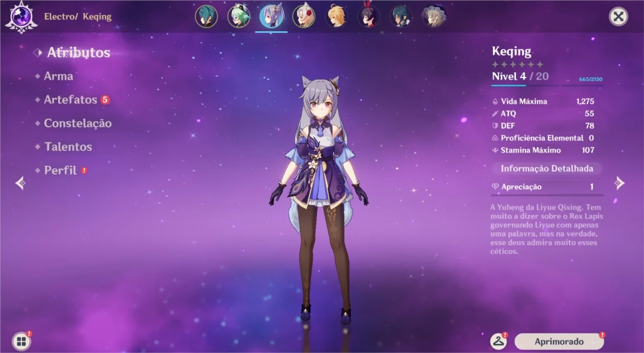Click the ATQ sword icon
Screen dimensions: 644x353
tap(495, 114)
